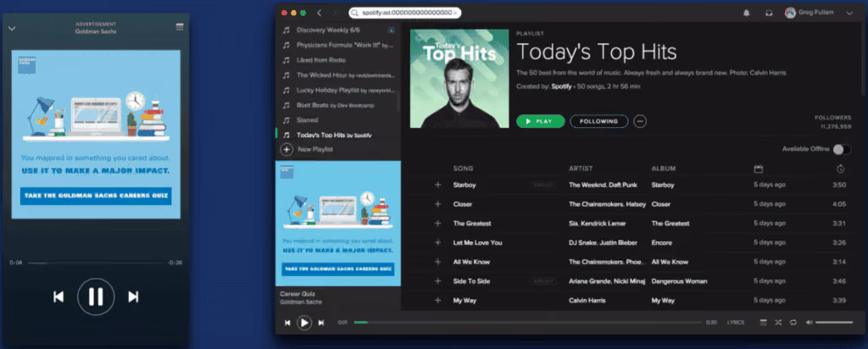Open the Calvin Harris artist link in My Way row
The height and width of the screenshot is (349, 868).
tap(587, 301)
